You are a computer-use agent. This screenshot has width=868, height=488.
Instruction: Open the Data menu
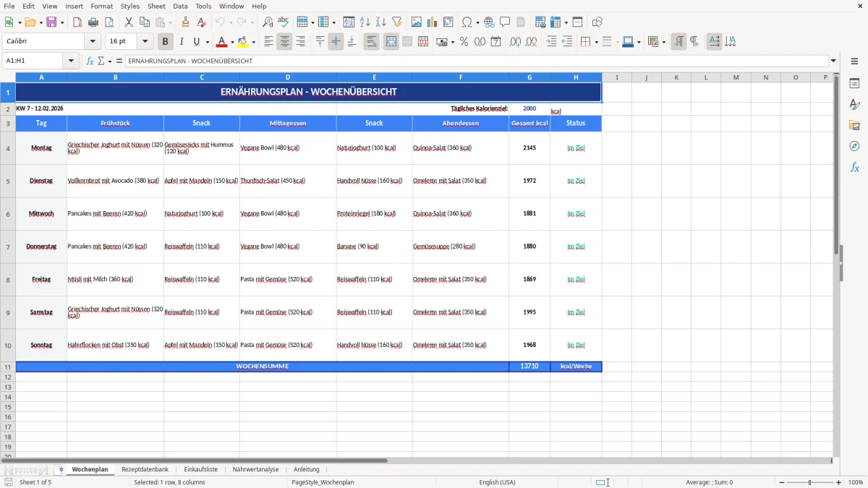click(x=180, y=6)
